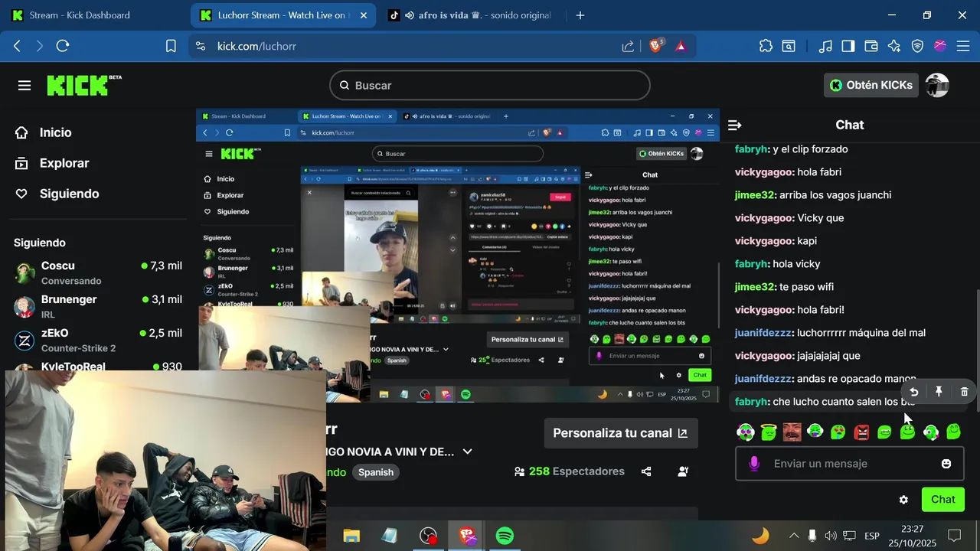Open Explorar in sidebar
The image size is (980, 551).
click(52, 163)
